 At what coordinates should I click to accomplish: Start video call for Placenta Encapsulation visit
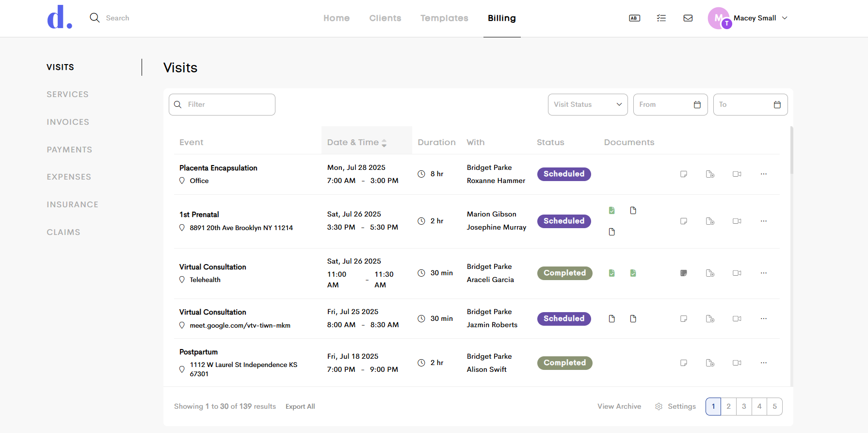[737, 174]
